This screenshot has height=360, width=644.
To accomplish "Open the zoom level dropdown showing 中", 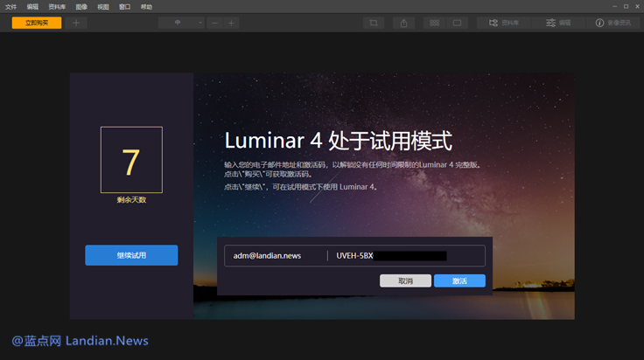I will tap(181, 23).
